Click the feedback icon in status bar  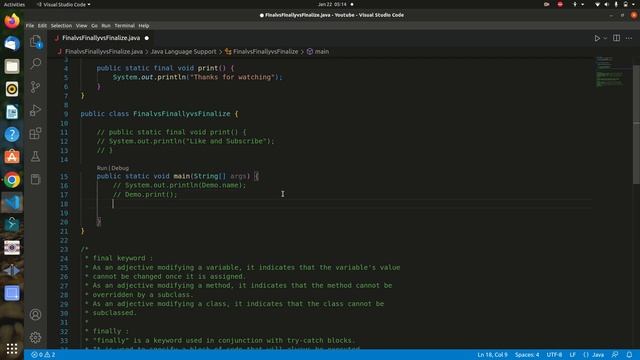click(x=614, y=355)
